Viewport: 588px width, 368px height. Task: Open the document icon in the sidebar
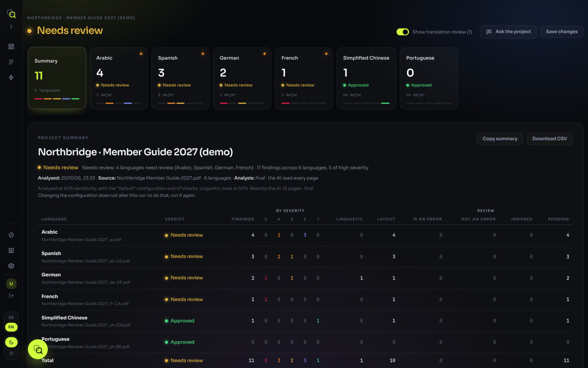11,251
